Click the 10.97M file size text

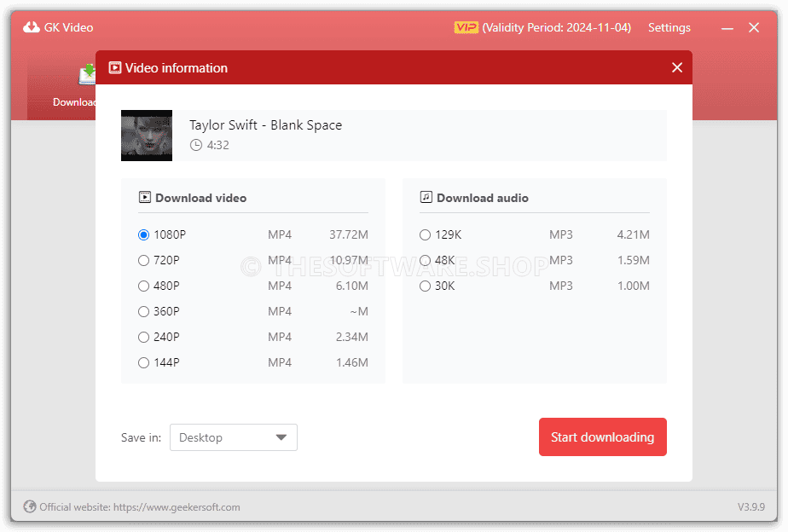(x=349, y=260)
